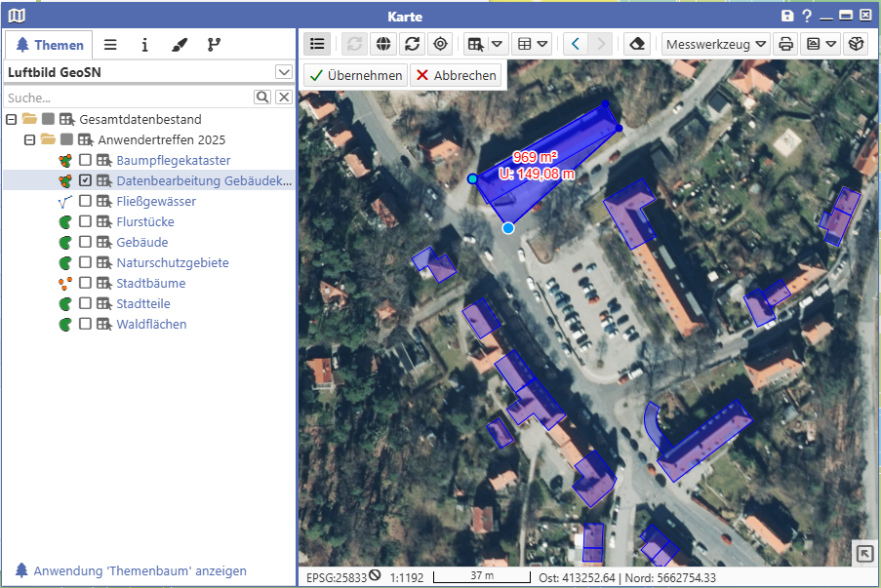Open the info tab

[144, 45]
